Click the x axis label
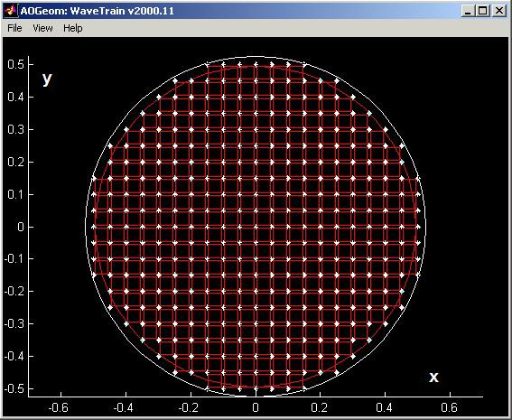512x420 pixels. pos(433,378)
